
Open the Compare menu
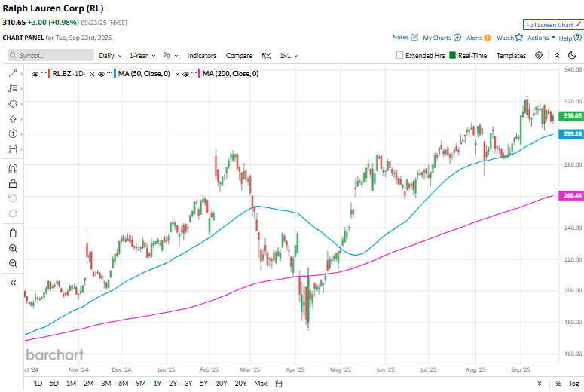pos(239,56)
